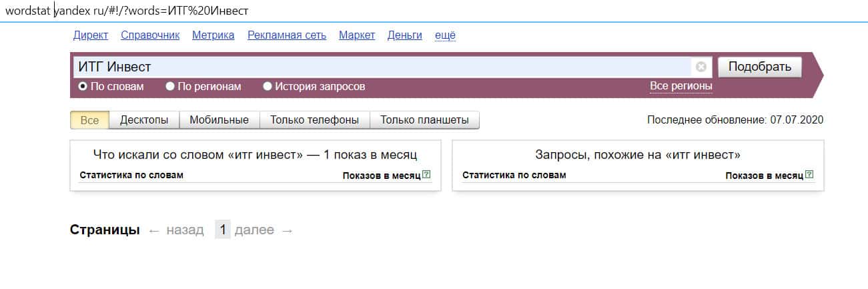Switch to the 'Только телефоны' tab
This screenshot has width=868, height=289.
(x=314, y=120)
